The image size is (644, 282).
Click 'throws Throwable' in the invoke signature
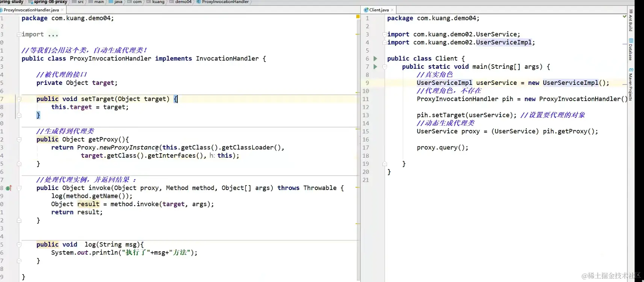point(307,188)
